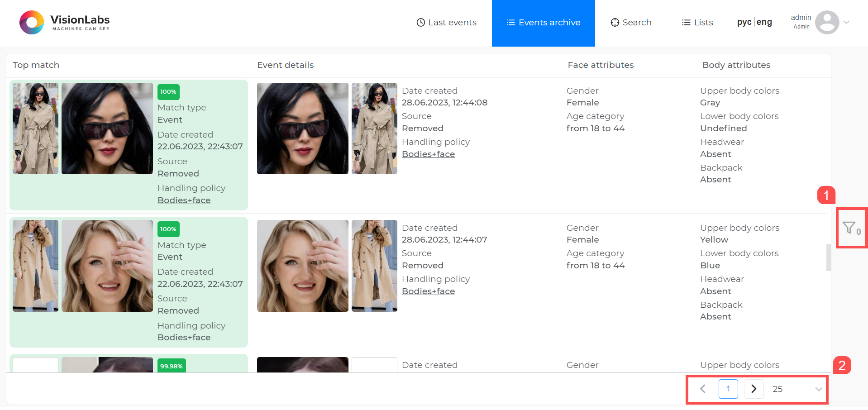The image size is (868, 410).
Task: Open the Bodies+face handling policy link
Action: tap(184, 200)
